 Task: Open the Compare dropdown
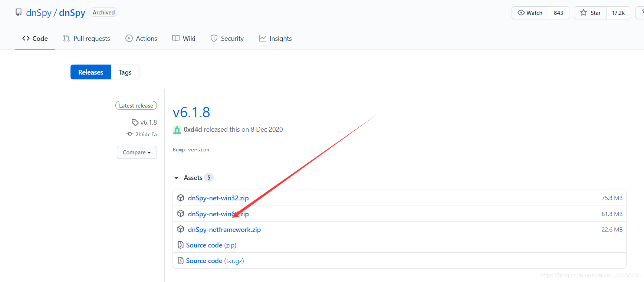point(137,152)
